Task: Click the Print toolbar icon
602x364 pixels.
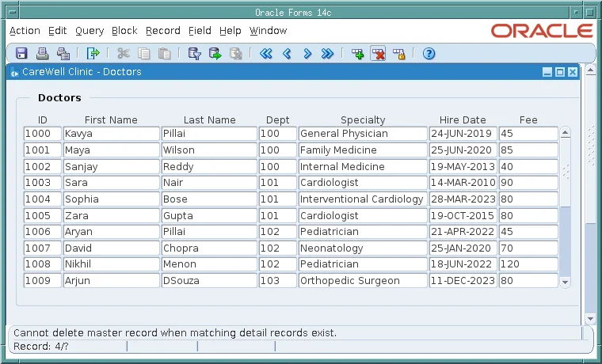Action: click(x=42, y=53)
